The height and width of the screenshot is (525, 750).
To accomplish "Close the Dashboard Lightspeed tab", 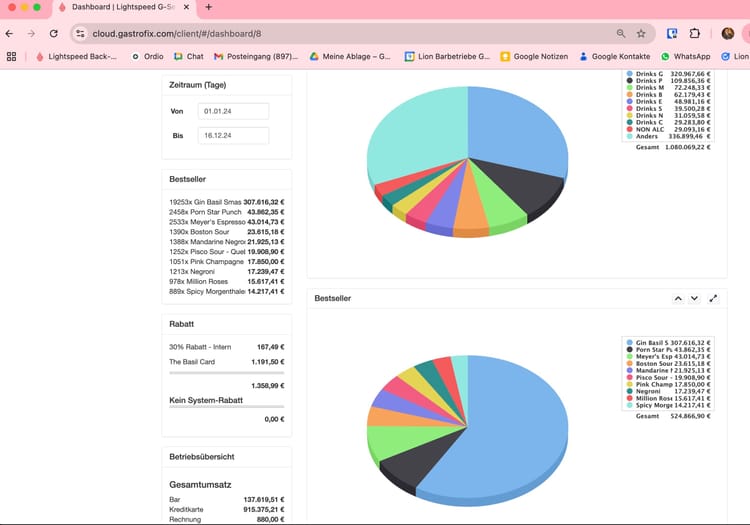I will (187, 7).
